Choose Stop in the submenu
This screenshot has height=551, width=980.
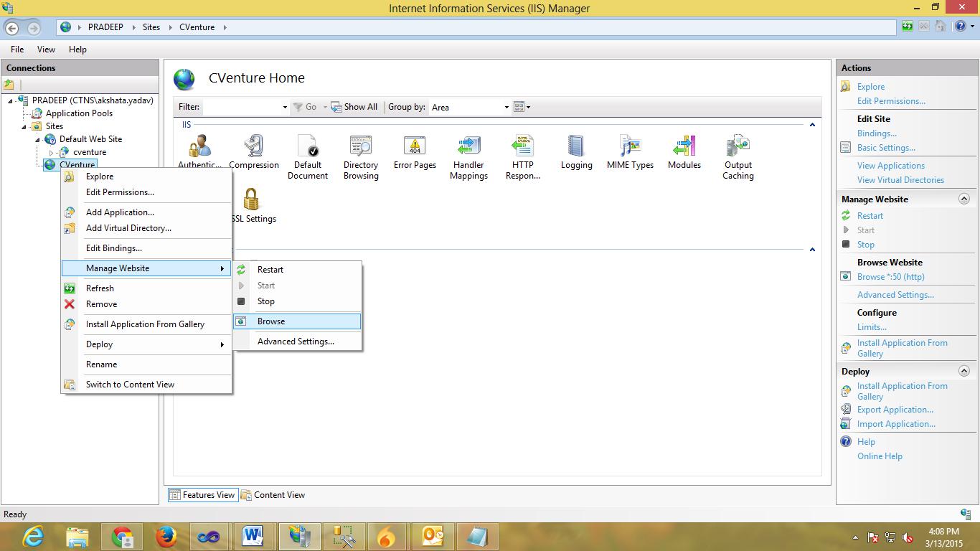coord(297,301)
